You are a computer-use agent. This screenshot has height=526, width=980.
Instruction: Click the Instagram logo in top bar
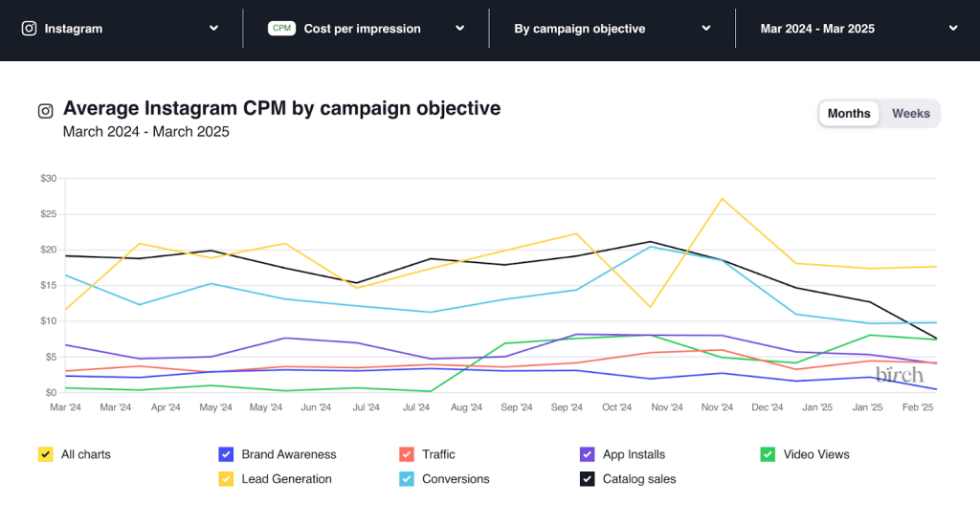(x=29, y=29)
